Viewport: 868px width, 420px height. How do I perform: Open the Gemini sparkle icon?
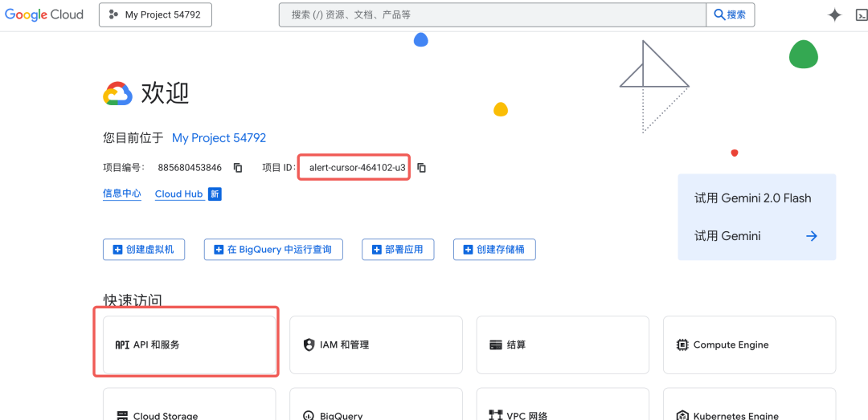[x=835, y=15]
